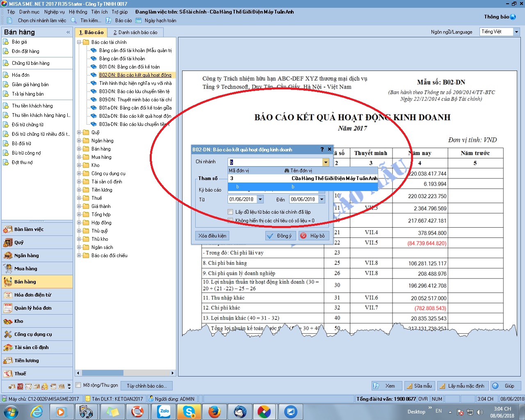Viewport: 525px width, 420px height.
Task: Open Hóa đơn in Bán hàng panel
Action: pyautogui.click(x=21, y=75)
